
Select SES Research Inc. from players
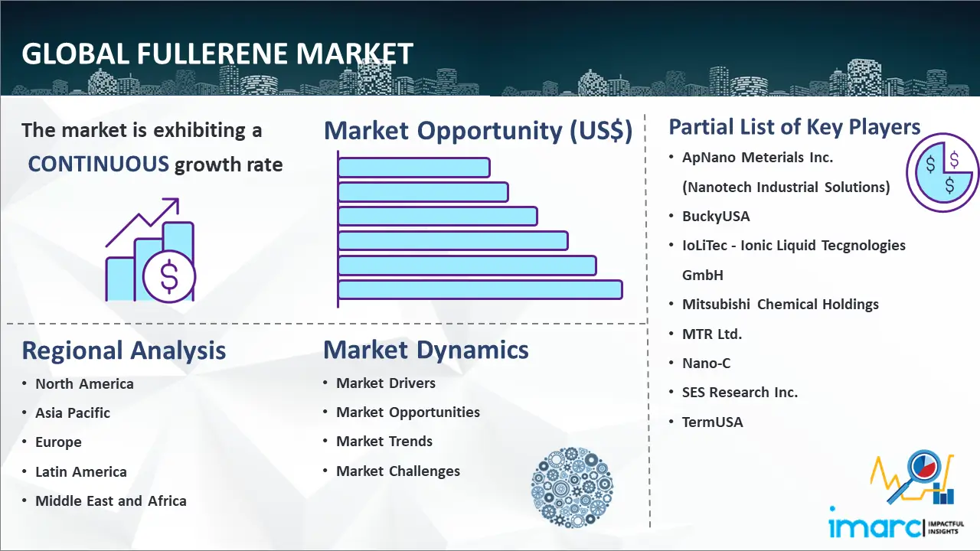[740, 393]
